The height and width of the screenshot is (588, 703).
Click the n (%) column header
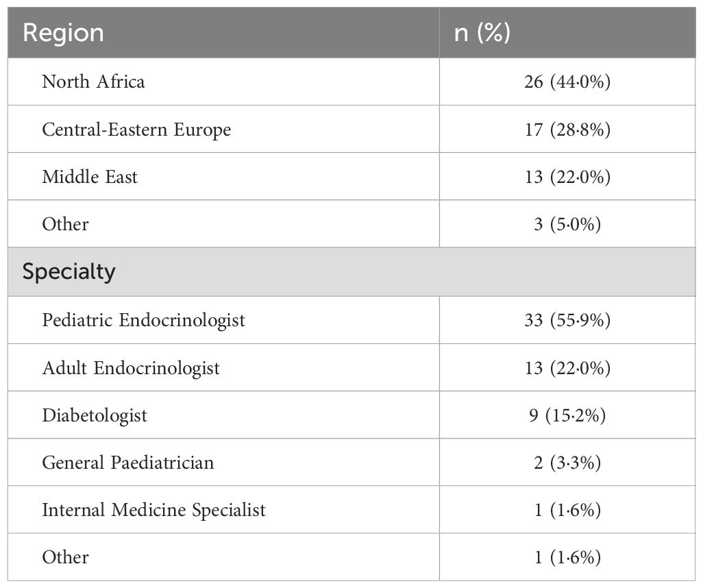click(x=482, y=33)
